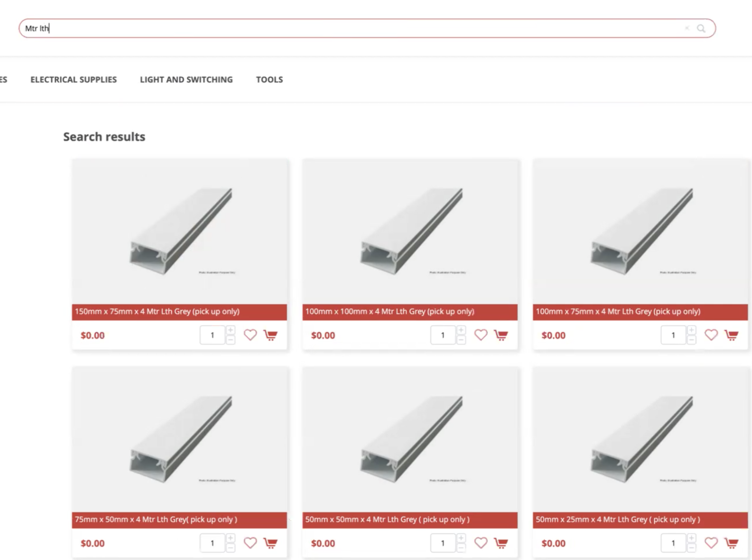Favorite the 50mm x 25mm trunking

[711, 543]
